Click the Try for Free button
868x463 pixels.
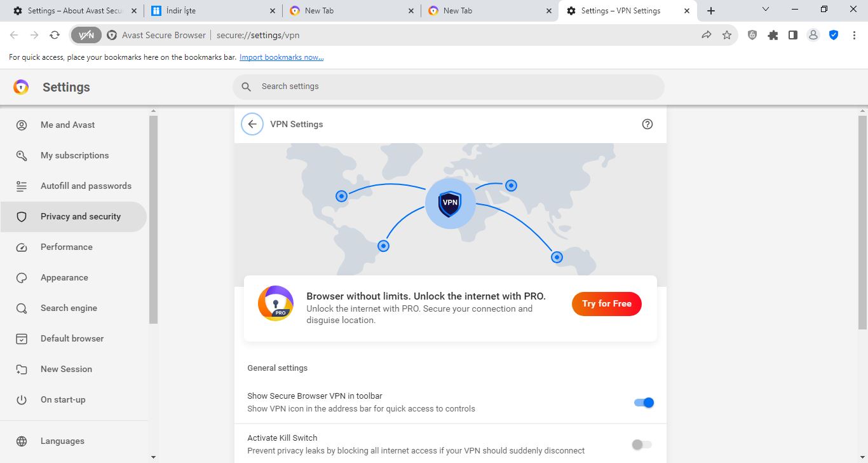[607, 304]
